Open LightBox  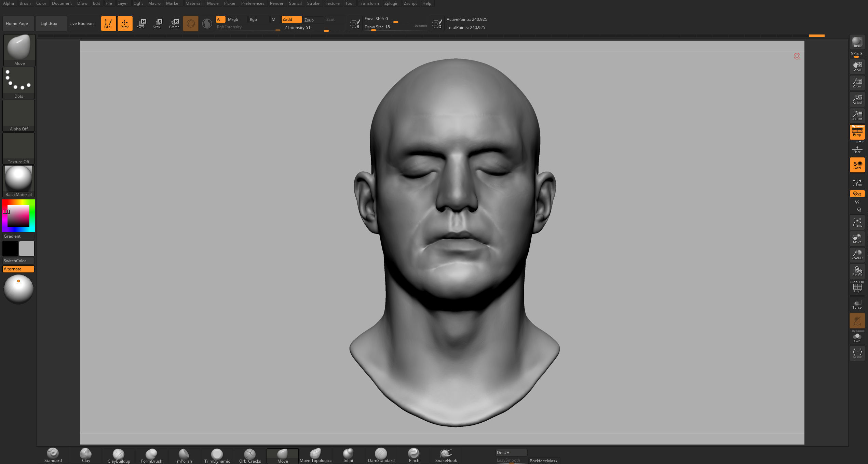(x=51, y=24)
